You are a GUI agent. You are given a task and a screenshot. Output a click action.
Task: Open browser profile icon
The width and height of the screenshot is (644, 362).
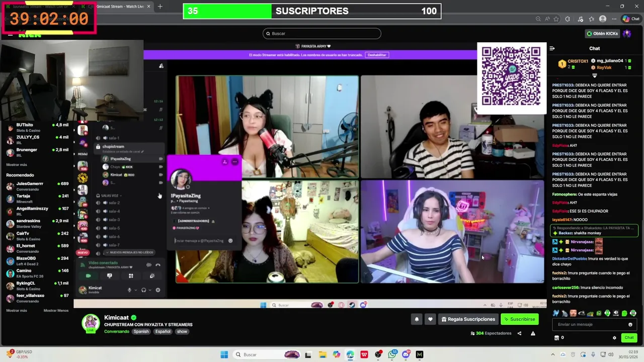point(603,19)
